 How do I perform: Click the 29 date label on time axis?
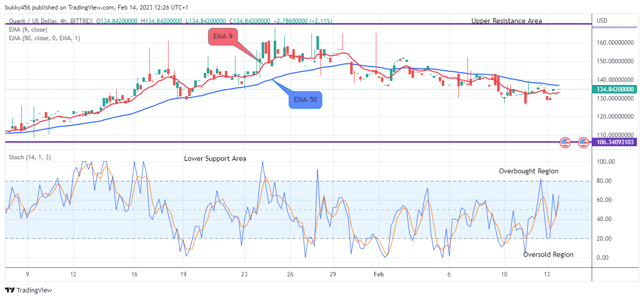333,274
